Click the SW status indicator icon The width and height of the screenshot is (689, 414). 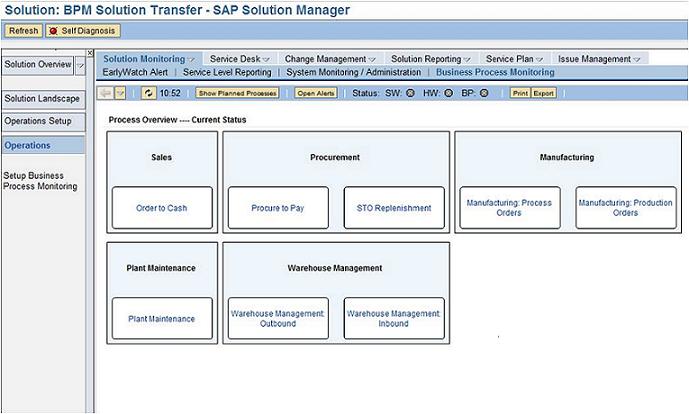[410, 93]
